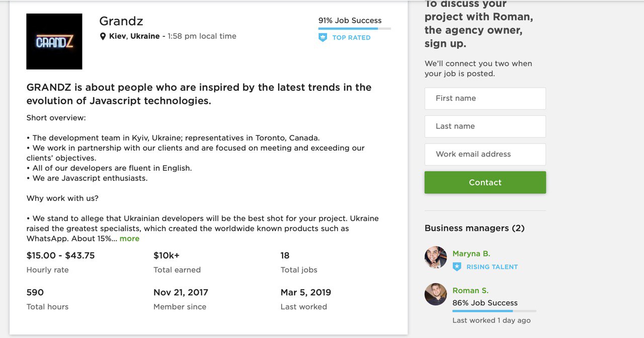Click the First name input field
The image size is (644, 338).
point(485,98)
